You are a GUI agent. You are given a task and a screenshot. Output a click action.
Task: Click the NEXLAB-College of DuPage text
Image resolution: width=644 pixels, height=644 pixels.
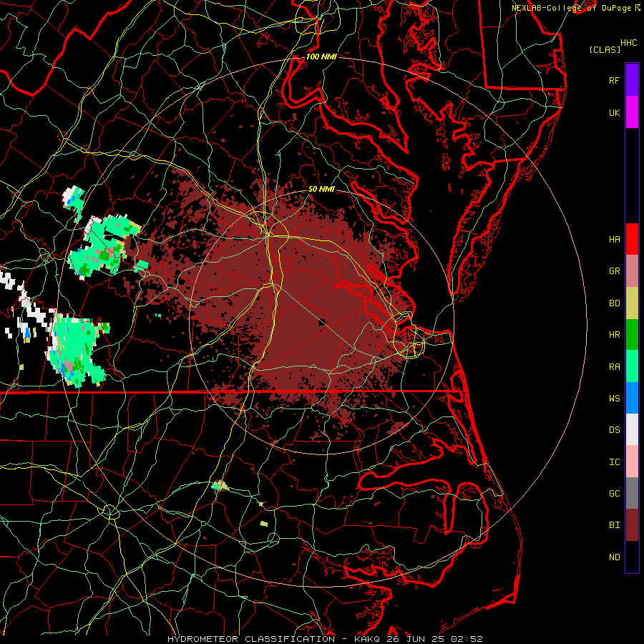571,8
